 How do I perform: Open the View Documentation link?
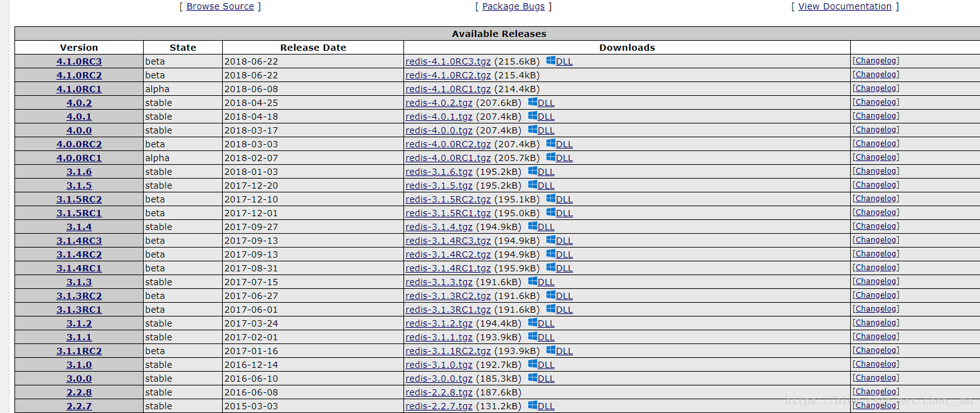click(844, 6)
